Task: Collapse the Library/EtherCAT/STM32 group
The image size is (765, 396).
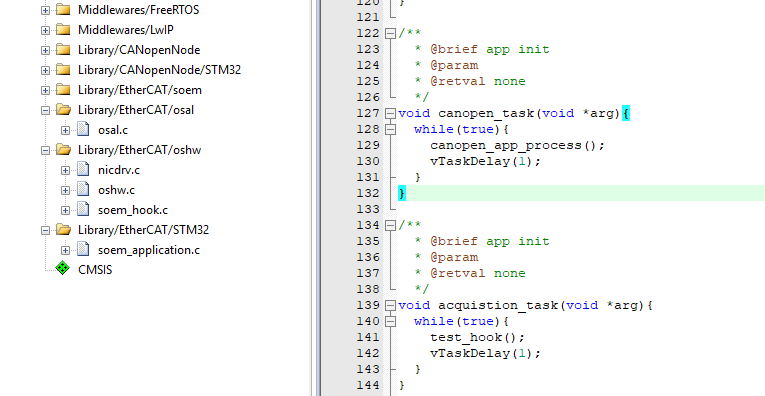Action: point(45,230)
